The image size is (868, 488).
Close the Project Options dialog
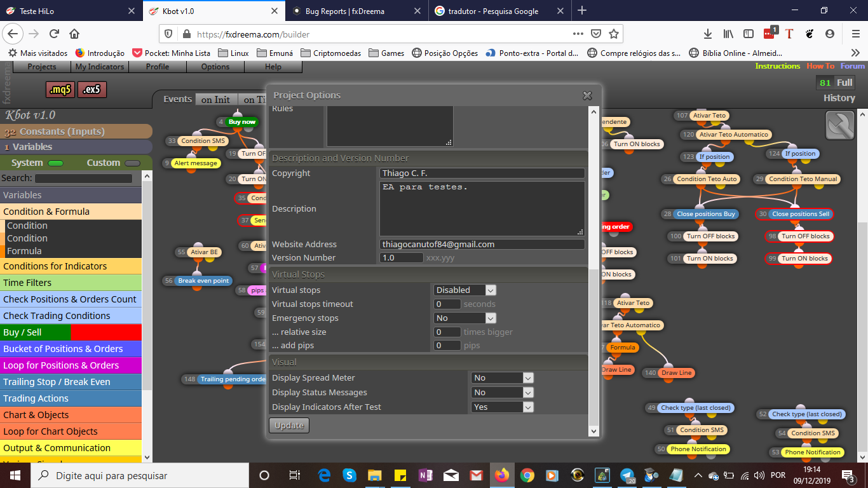(587, 95)
